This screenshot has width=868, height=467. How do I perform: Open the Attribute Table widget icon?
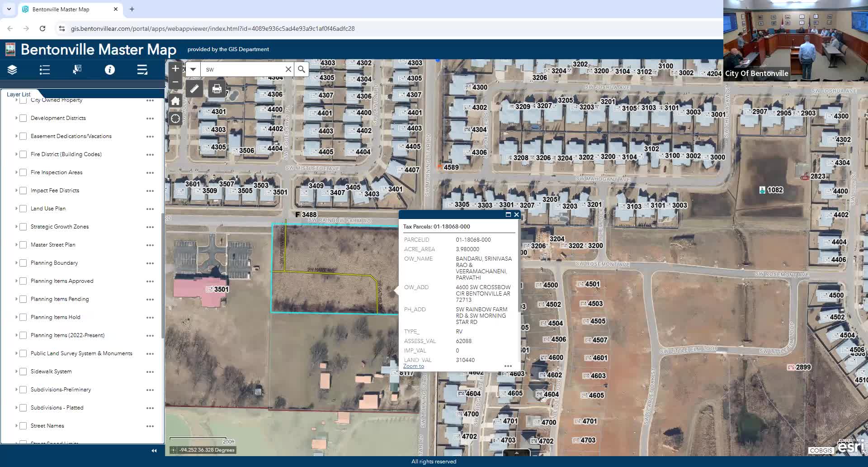coord(142,70)
